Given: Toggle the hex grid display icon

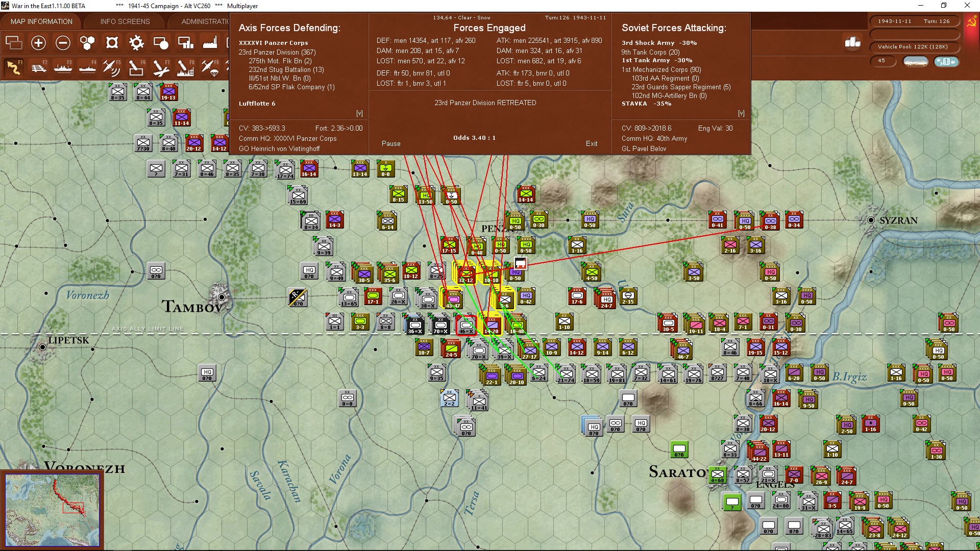Looking at the screenshot, I should 87,43.
